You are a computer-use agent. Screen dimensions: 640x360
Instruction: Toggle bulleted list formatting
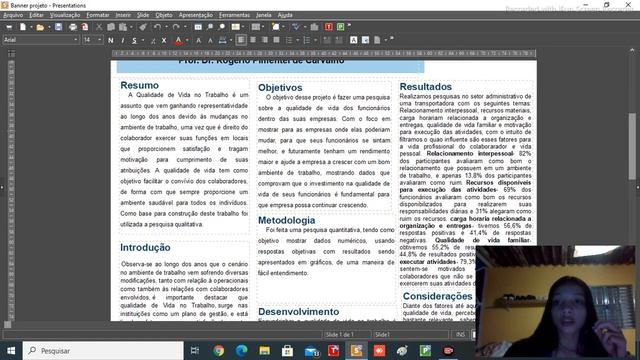(289, 40)
